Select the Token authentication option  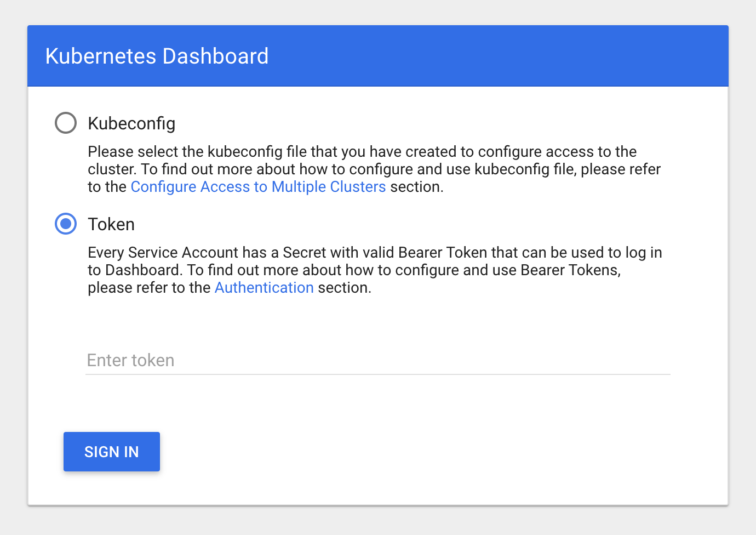[65, 224]
